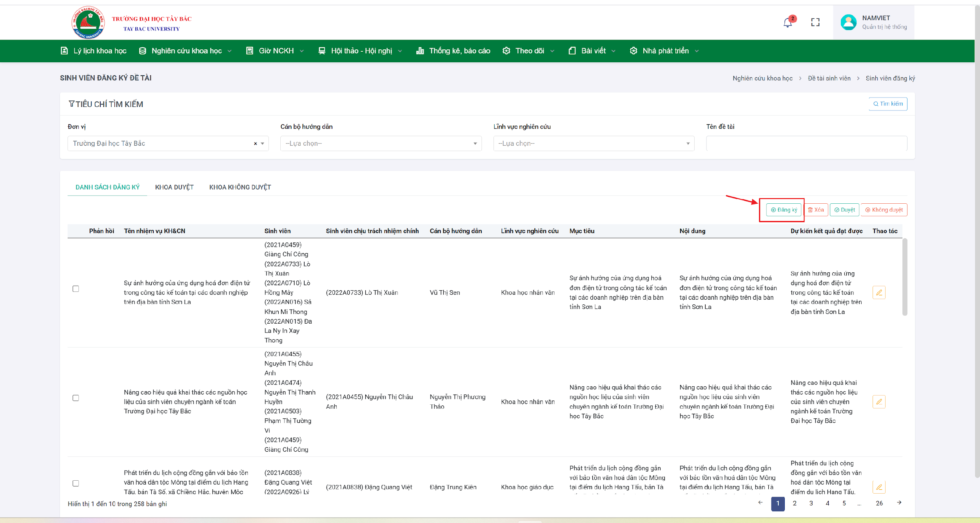The image size is (980, 523).
Task: Open the Lĩnh vực nghiên cứu dropdown
Action: click(x=593, y=143)
